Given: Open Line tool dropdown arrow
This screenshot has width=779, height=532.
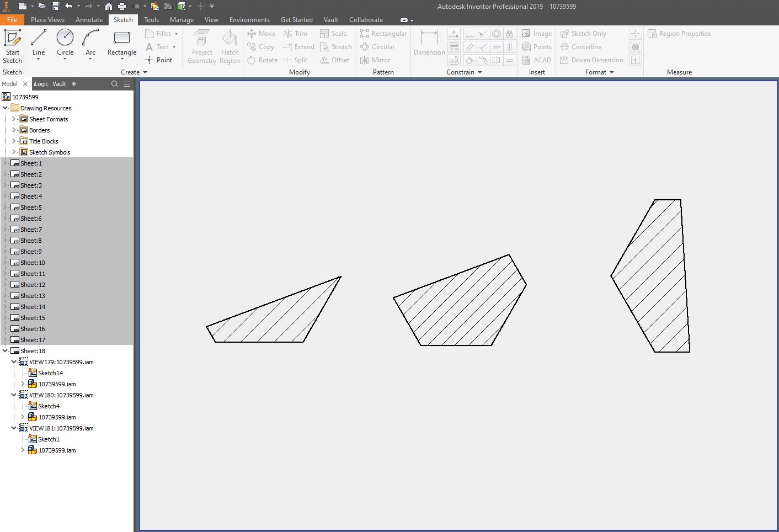Looking at the screenshot, I should click(x=39, y=58).
